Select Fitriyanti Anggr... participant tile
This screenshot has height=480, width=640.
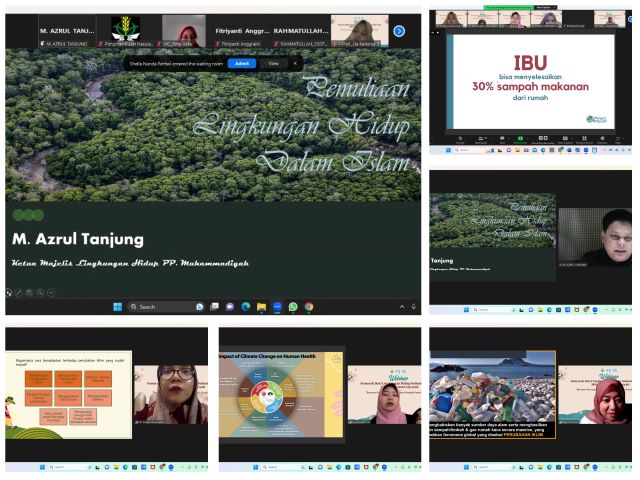tap(242, 31)
